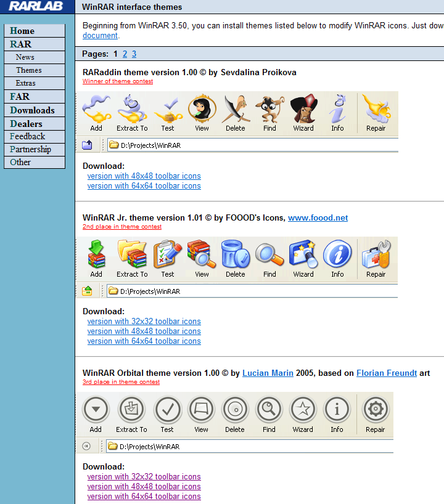This screenshot has width=444, height=504.
Task: Click the WinRAR Jr. Repair kit icon
Action: click(376, 254)
